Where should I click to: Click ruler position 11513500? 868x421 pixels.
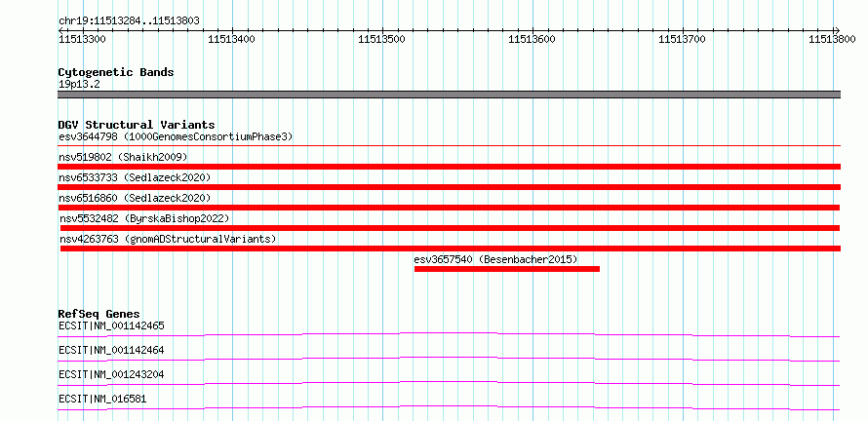[x=382, y=39]
